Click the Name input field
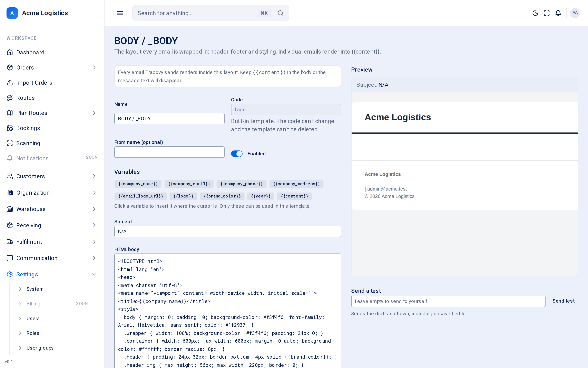588x368 pixels. (x=169, y=119)
